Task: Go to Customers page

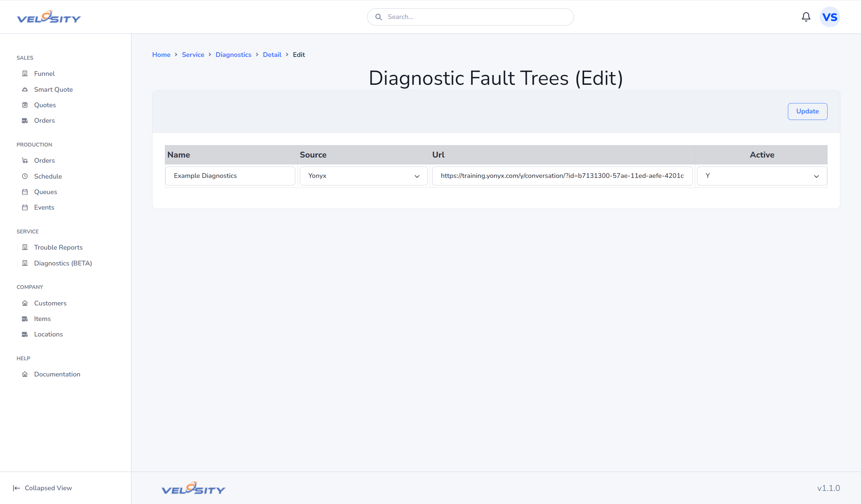Action: pos(50,303)
